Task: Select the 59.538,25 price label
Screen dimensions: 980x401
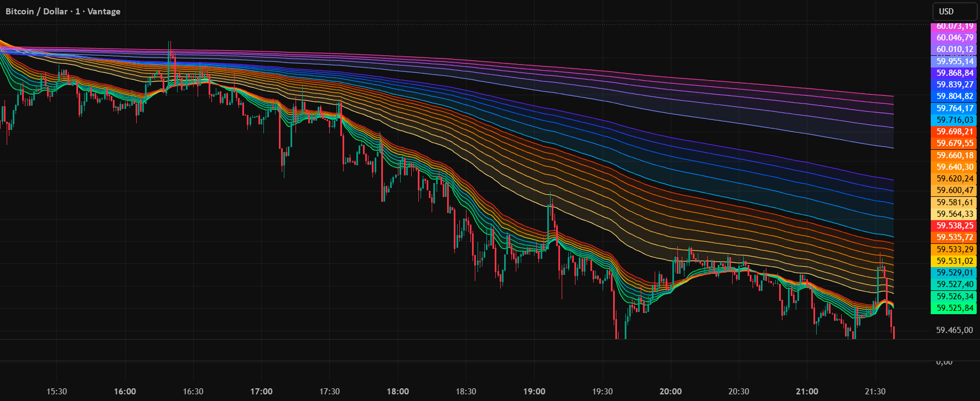Action: pos(955,226)
